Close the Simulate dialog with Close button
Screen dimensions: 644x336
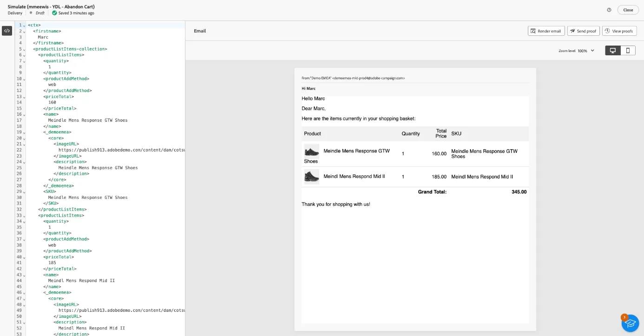pos(628,10)
